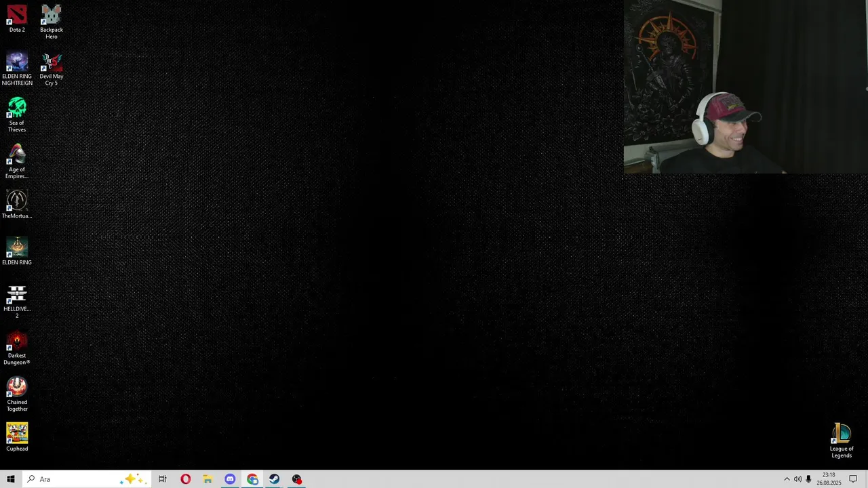Open the notification center icon

tap(853, 479)
